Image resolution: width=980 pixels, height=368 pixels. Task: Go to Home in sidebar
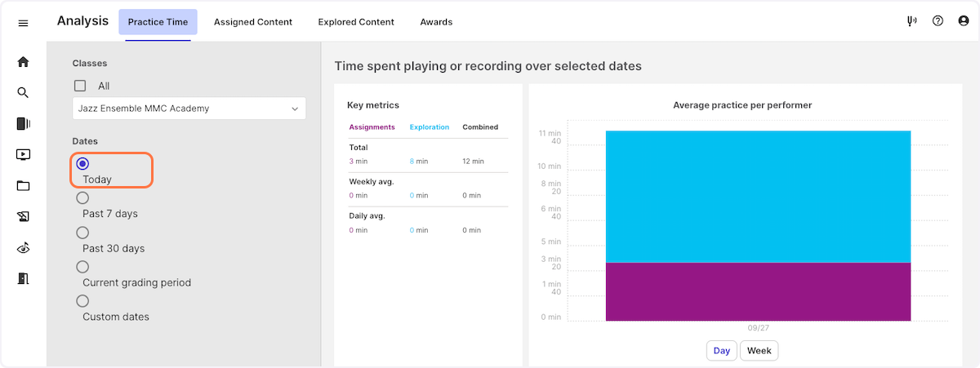23,62
